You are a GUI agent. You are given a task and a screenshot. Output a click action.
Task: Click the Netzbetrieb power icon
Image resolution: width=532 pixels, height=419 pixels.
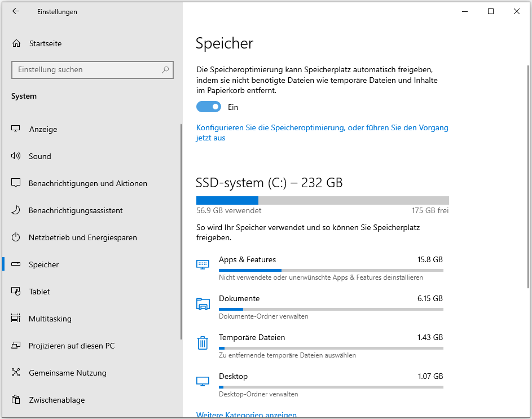pyautogui.click(x=16, y=237)
